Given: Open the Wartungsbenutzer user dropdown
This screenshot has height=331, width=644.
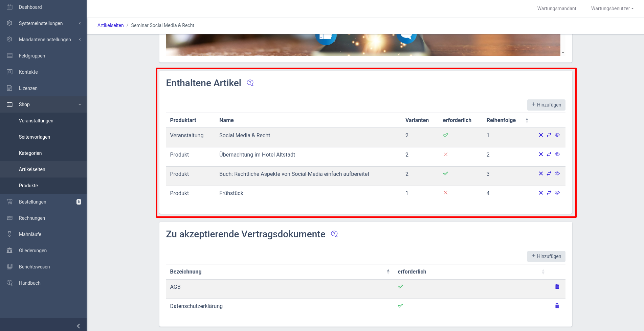Looking at the screenshot, I should coord(612,8).
